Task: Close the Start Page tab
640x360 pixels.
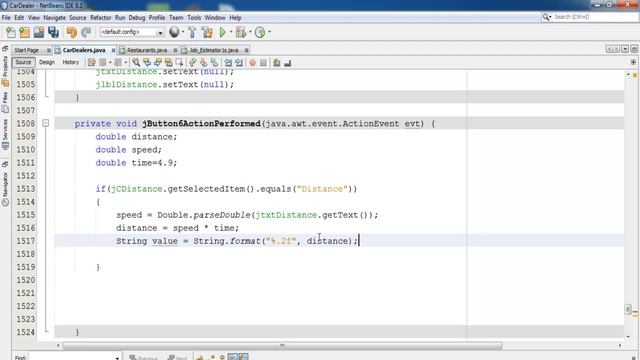Action: click(49, 50)
